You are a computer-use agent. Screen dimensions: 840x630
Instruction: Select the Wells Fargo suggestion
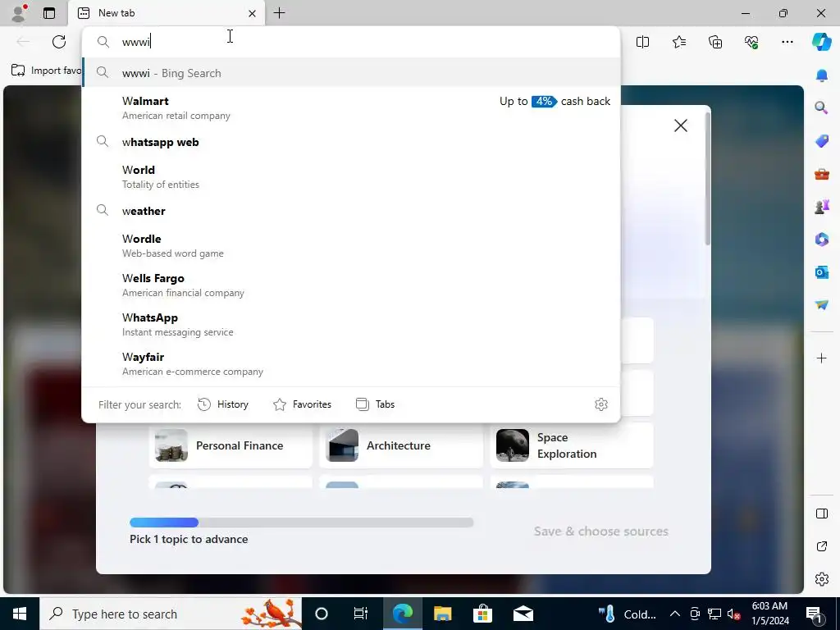(351, 285)
